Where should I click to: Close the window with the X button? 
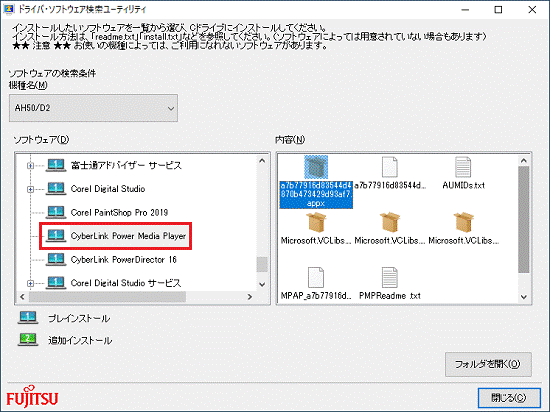532,10
